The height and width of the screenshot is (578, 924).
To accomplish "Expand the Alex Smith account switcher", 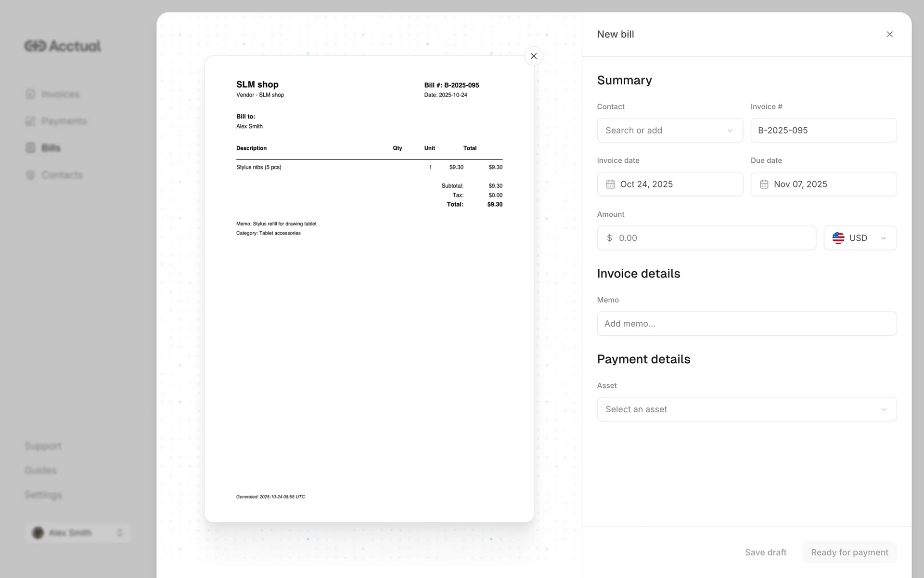I will 78,533.
